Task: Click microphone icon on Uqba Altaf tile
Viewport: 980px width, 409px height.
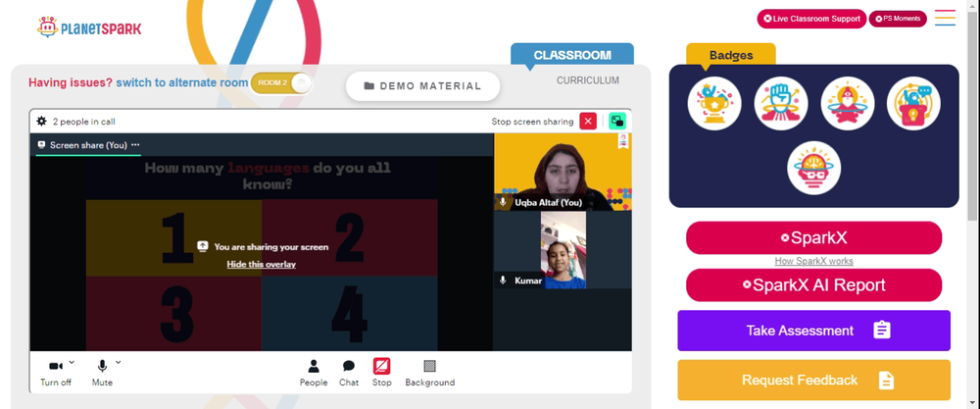Action: coord(503,202)
